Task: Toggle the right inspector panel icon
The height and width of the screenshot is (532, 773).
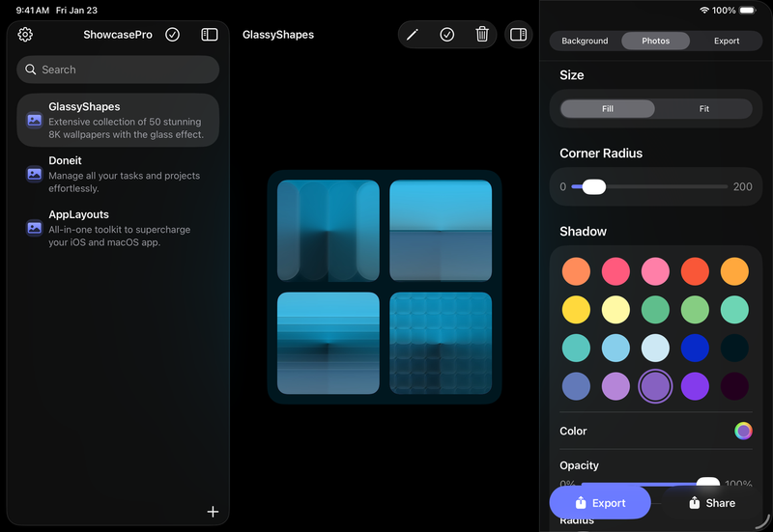Action: 519,35
